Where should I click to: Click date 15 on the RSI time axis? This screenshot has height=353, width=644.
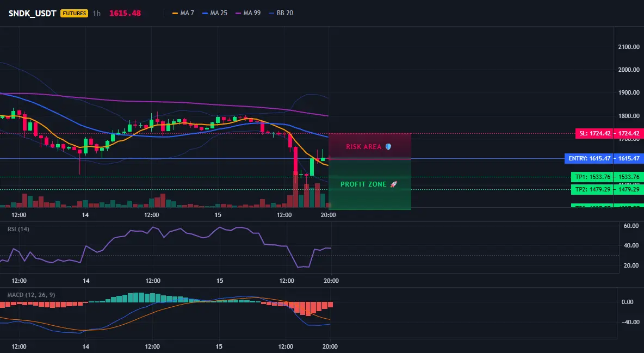[x=220, y=281]
